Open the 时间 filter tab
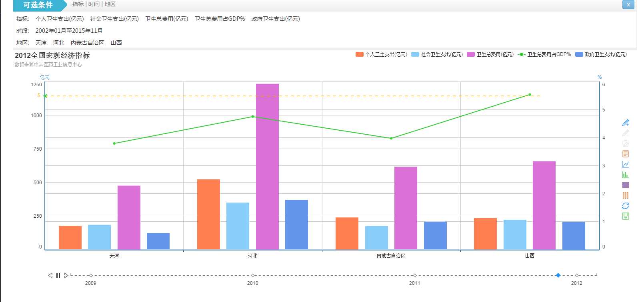The width and height of the screenshot is (644, 302). point(94,4)
